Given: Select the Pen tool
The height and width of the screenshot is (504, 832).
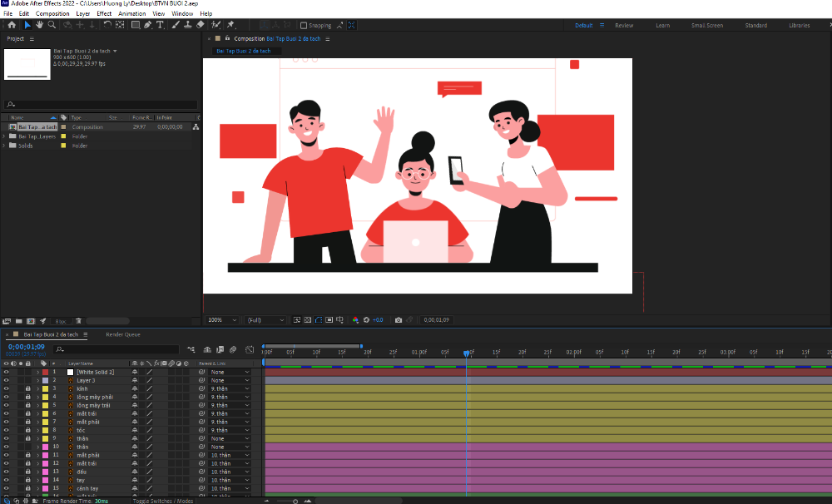Looking at the screenshot, I should [x=147, y=25].
